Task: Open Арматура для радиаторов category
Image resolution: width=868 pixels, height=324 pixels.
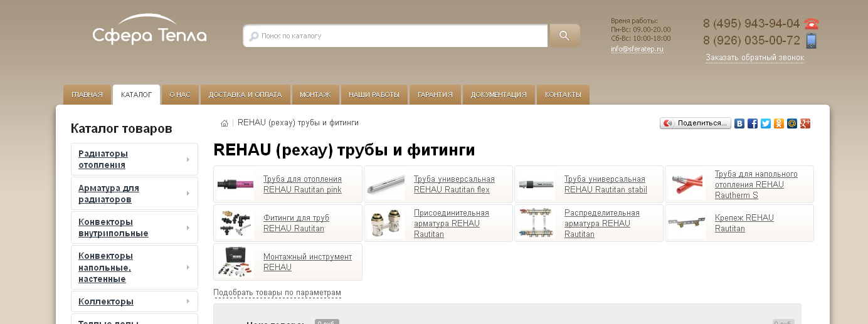Action: pos(109,193)
